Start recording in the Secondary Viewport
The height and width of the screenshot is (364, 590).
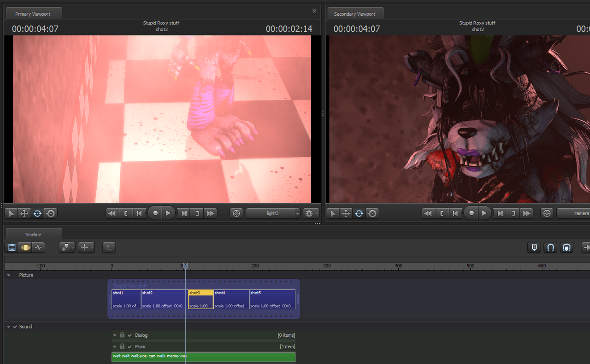click(x=471, y=213)
